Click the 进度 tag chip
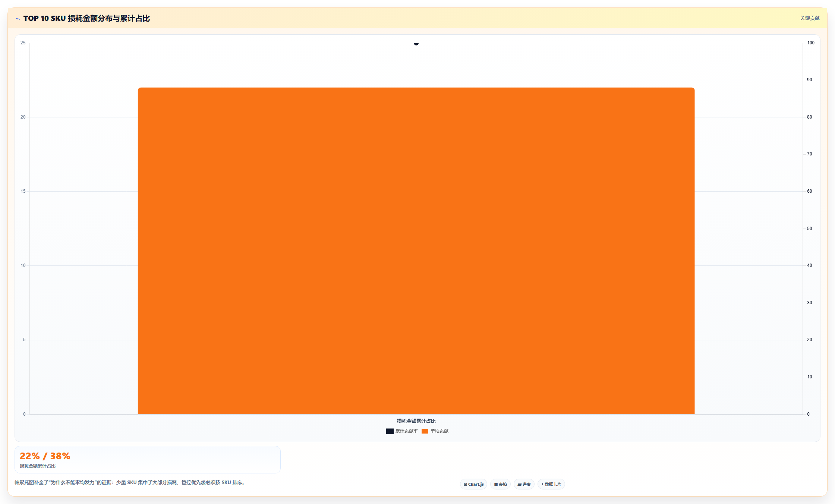Viewport: 835px width, 504px height. (x=524, y=484)
